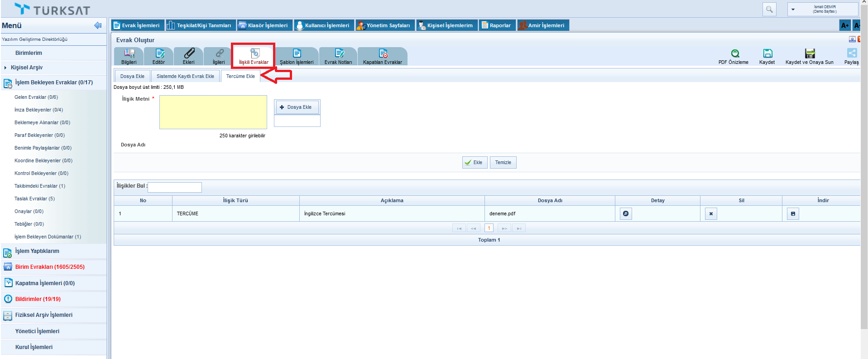868x359 pixels.
Task: Switch to the Sistemde Kayıtlı Evrak Ekle tab
Action: click(x=185, y=76)
